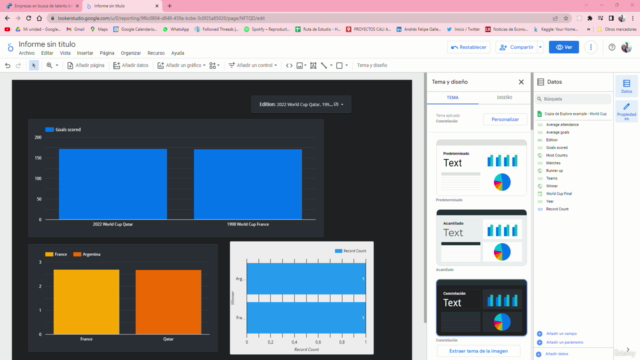Open the Vista menu
Viewport: 640px width, 360px height.
click(x=65, y=53)
